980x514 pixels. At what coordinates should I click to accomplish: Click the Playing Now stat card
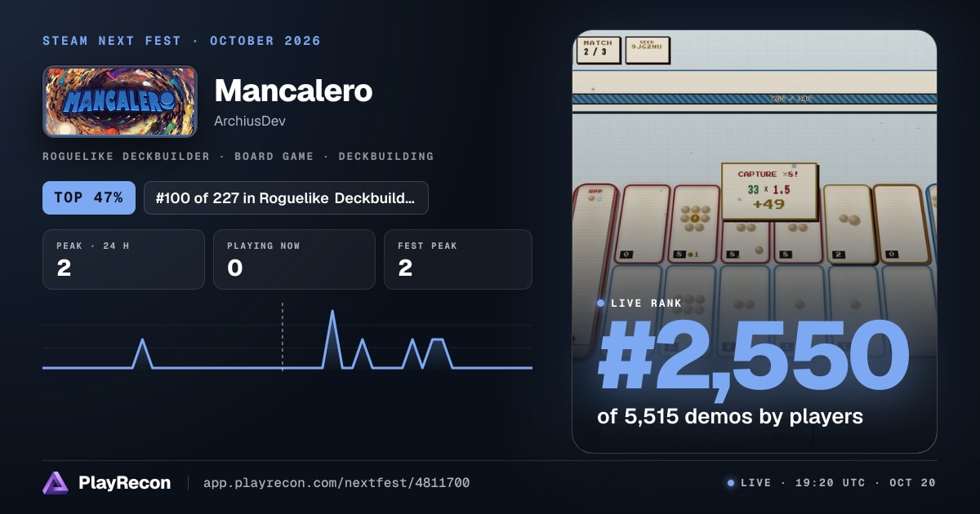(294, 259)
